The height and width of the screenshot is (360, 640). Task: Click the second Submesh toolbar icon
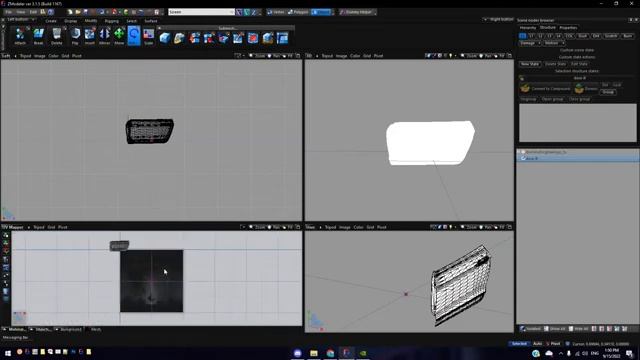pyautogui.click(x=179, y=38)
